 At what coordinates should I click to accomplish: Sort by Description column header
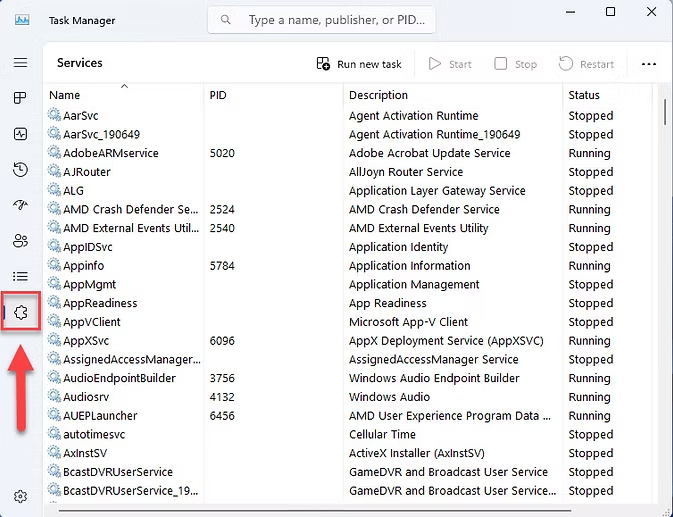(378, 95)
